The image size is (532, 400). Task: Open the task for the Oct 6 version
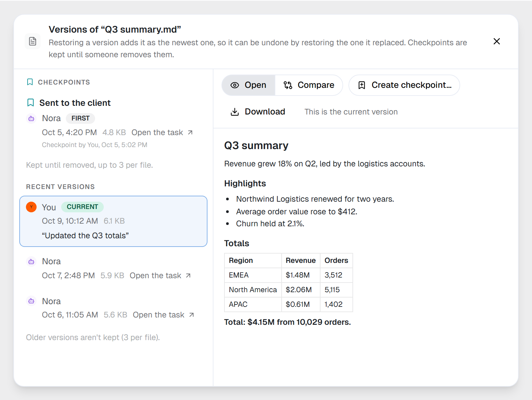[x=163, y=315]
